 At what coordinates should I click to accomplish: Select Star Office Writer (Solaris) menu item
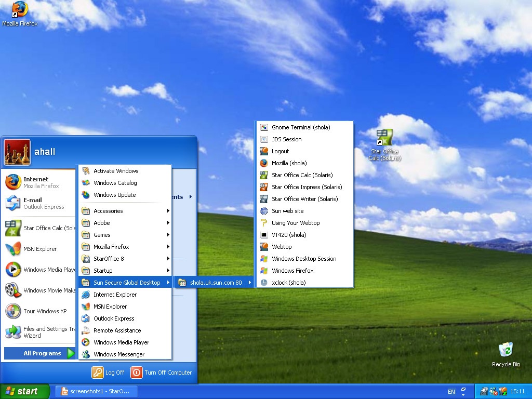pyautogui.click(x=304, y=199)
